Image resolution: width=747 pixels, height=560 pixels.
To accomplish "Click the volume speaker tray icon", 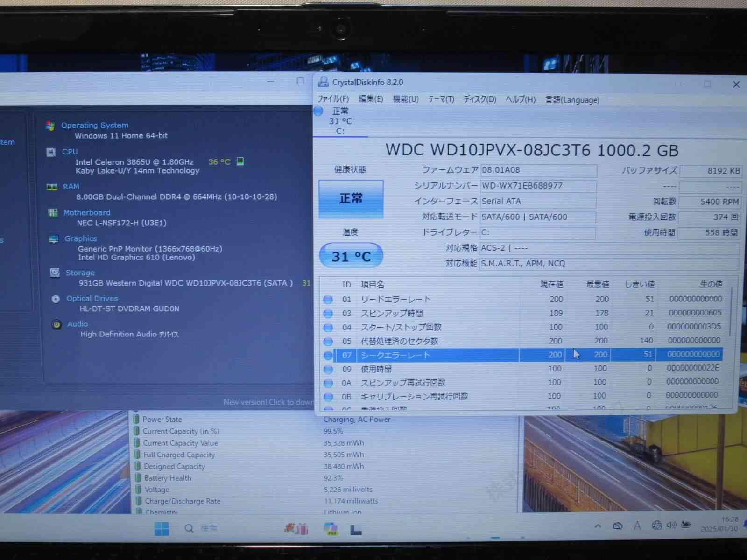I will 671,525.
